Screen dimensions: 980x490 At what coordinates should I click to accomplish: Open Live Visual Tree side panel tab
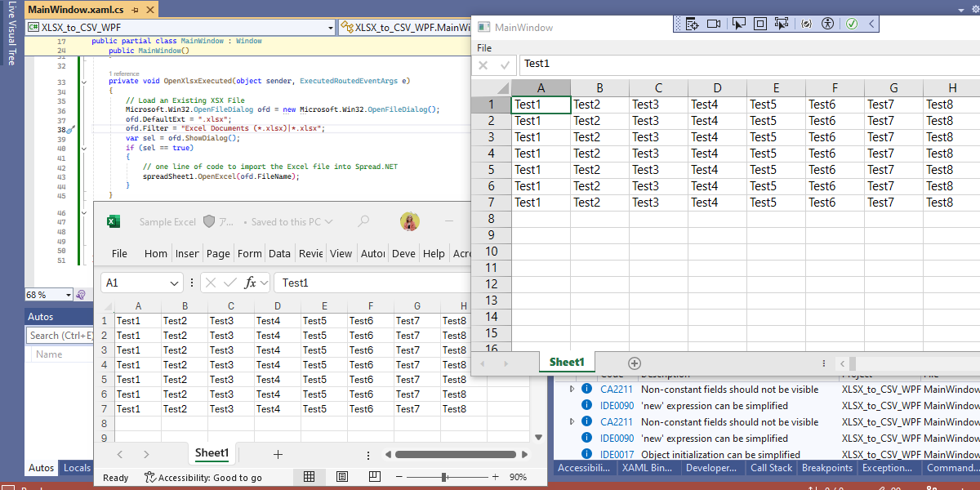(11, 34)
